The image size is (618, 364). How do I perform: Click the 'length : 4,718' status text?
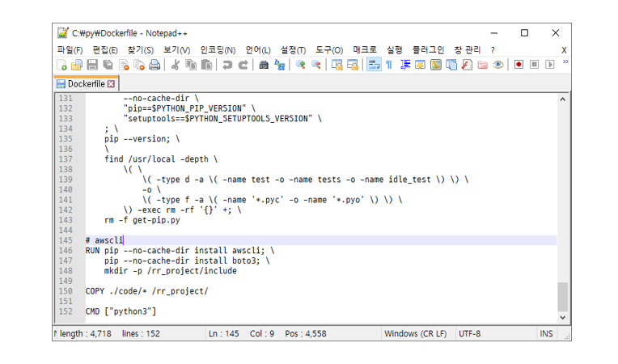86,333
